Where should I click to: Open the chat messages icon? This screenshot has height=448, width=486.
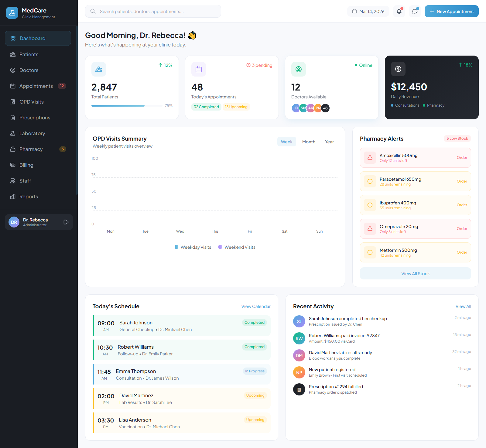[x=415, y=11]
